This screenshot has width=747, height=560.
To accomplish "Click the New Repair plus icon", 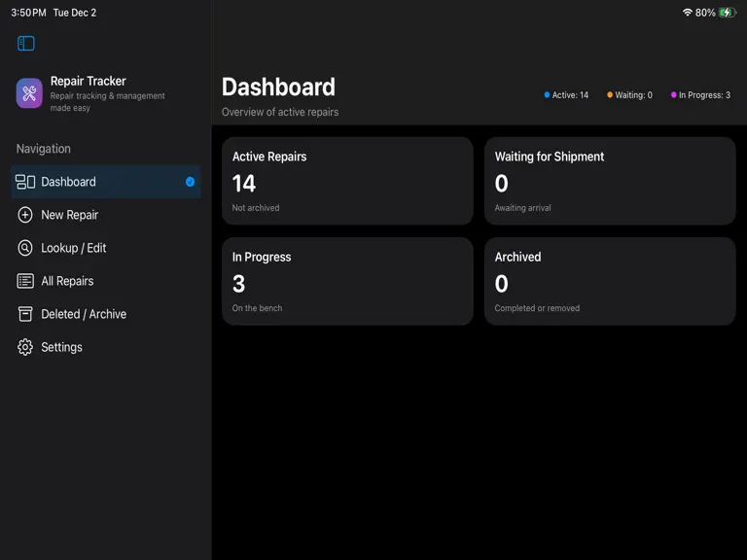I will tap(25, 215).
